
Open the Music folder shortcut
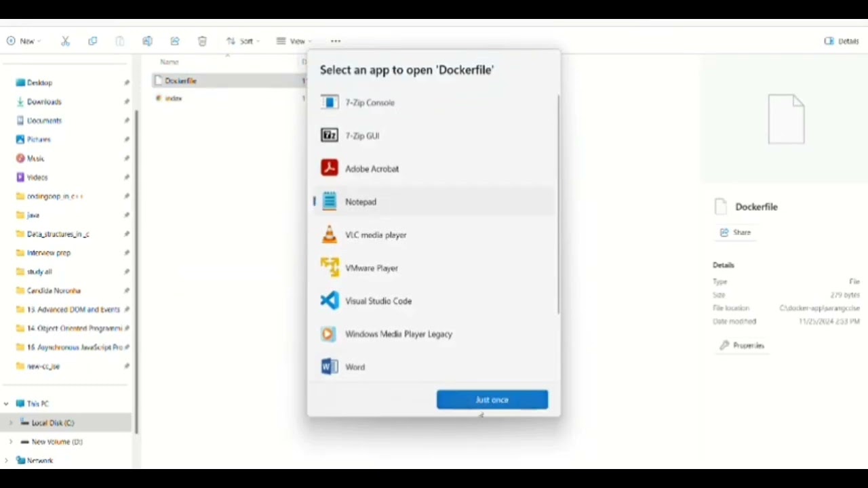tap(35, 158)
